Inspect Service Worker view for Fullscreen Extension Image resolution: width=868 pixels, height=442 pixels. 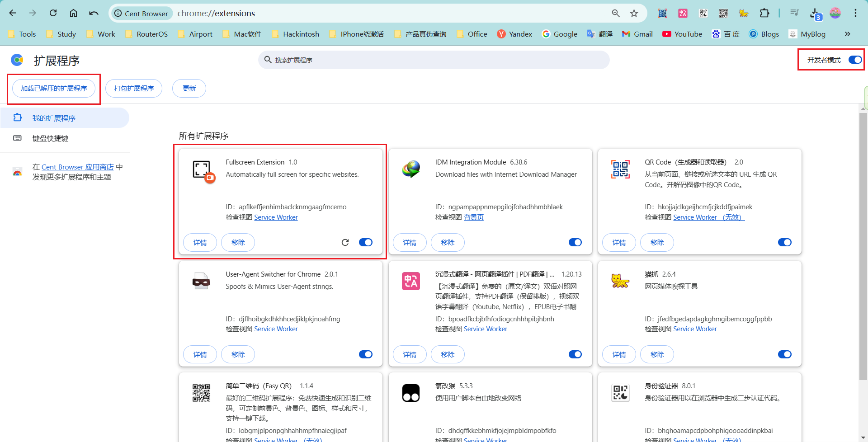[276, 217]
